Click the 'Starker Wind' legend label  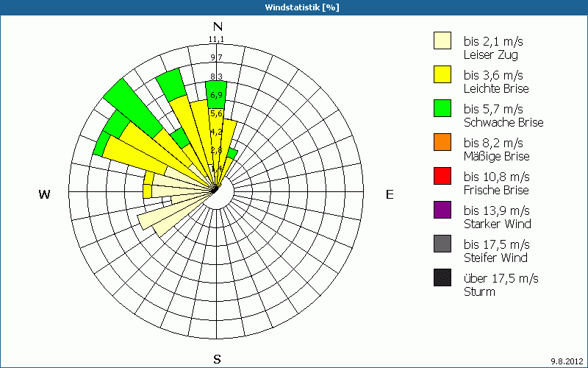coord(498,224)
